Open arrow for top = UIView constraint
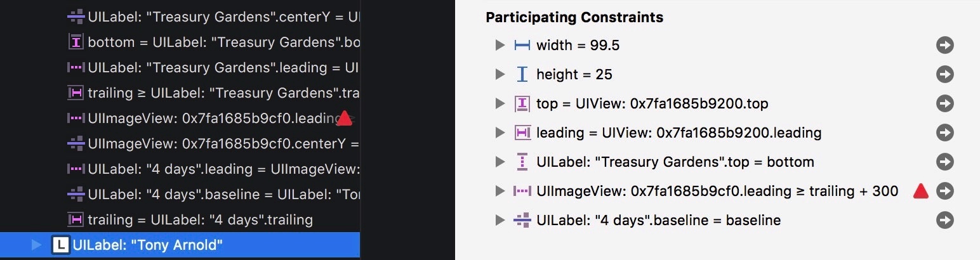Image resolution: width=980 pixels, height=260 pixels. pos(945,103)
